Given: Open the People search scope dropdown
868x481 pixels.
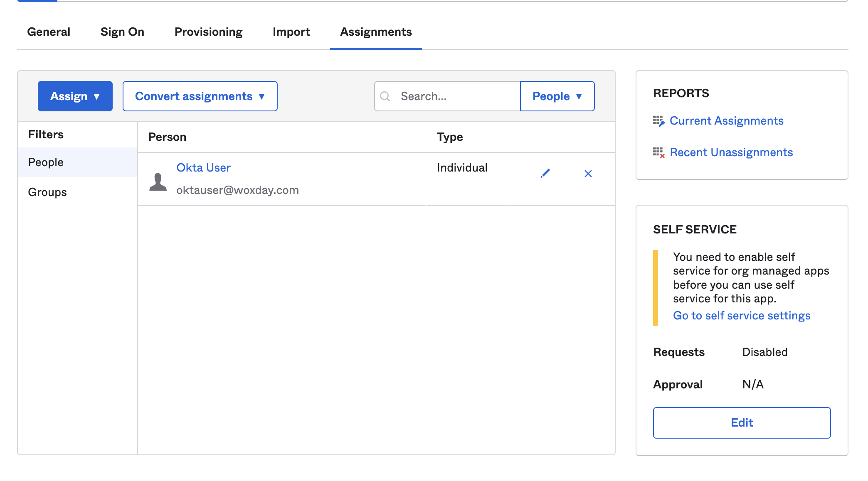Looking at the screenshot, I should point(557,96).
